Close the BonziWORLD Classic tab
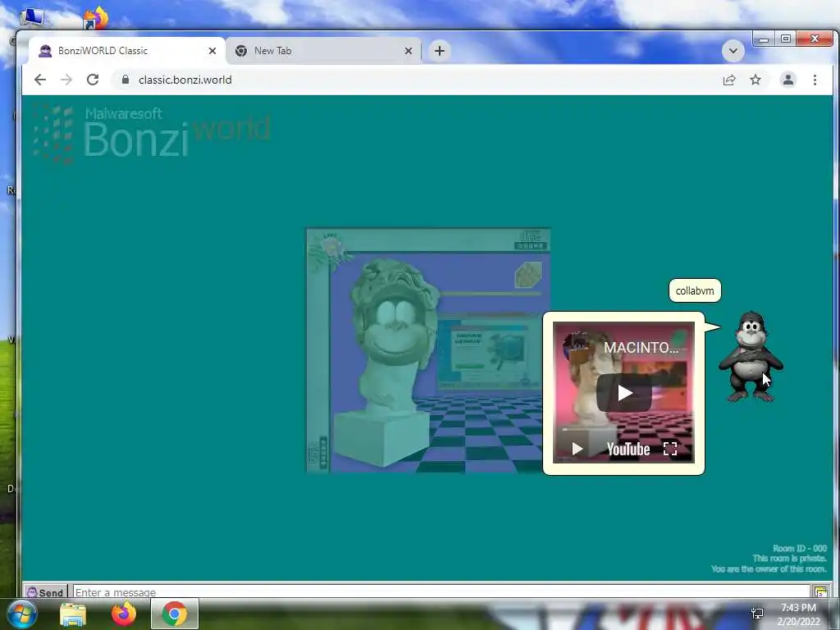 tap(212, 51)
